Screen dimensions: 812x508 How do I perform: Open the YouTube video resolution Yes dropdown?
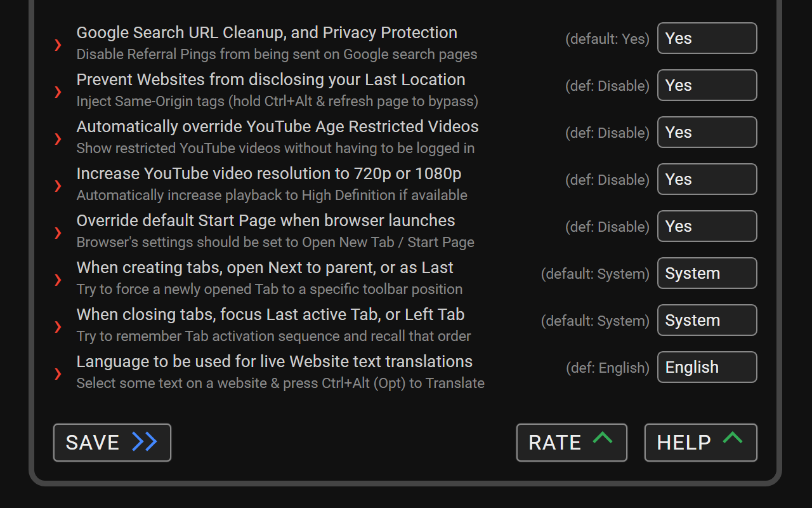707,179
